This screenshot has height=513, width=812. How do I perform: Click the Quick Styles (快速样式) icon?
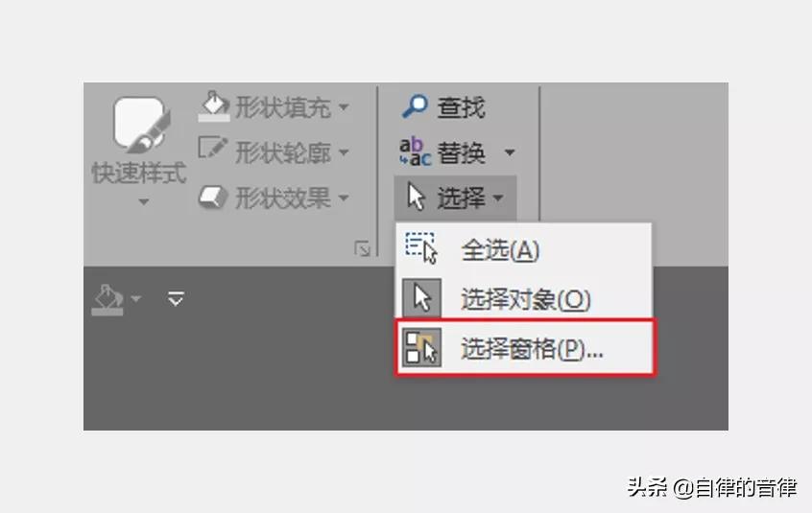tap(141, 125)
